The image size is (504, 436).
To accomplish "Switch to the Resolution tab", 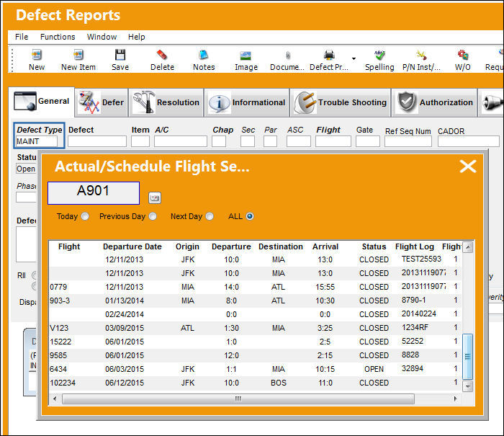I will point(166,102).
